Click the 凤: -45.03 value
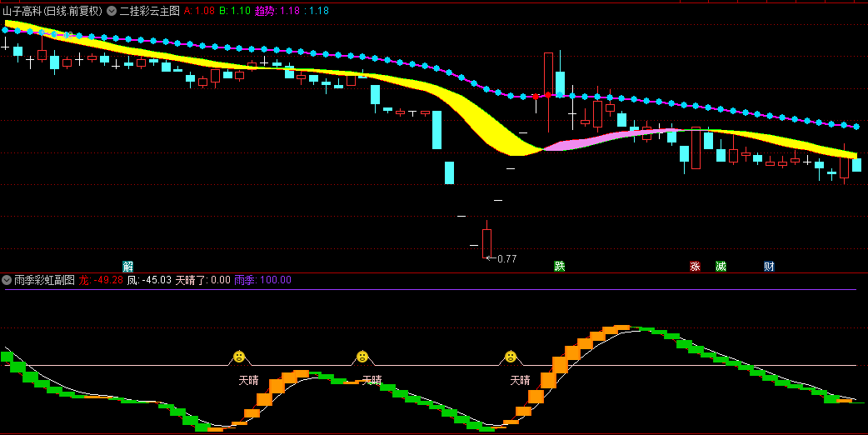The height and width of the screenshot is (435, 868). click(149, 280)
